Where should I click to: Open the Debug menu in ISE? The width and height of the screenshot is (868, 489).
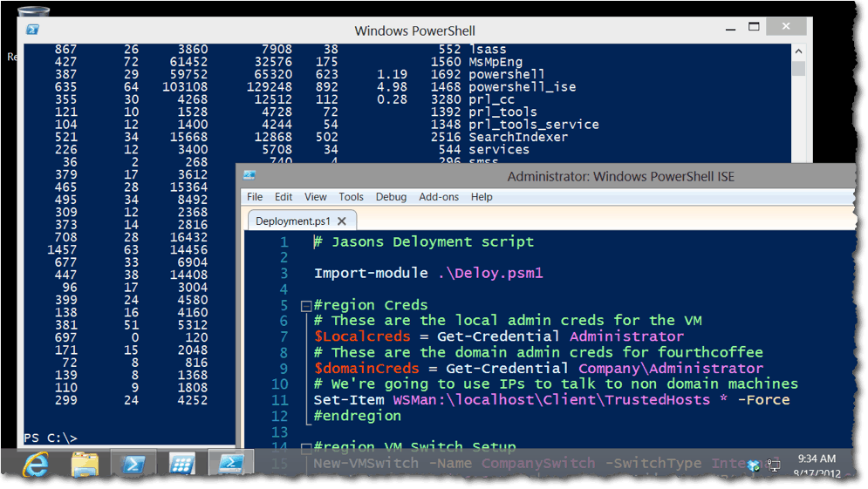(391, 197)
